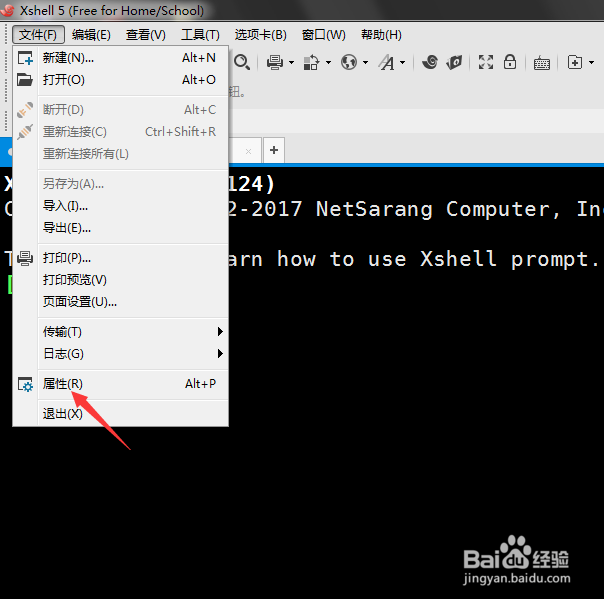Viewport: 604px width, 599px height.
Task: Click the lock screen toolbar icon
Action: (x=510, y=62)
